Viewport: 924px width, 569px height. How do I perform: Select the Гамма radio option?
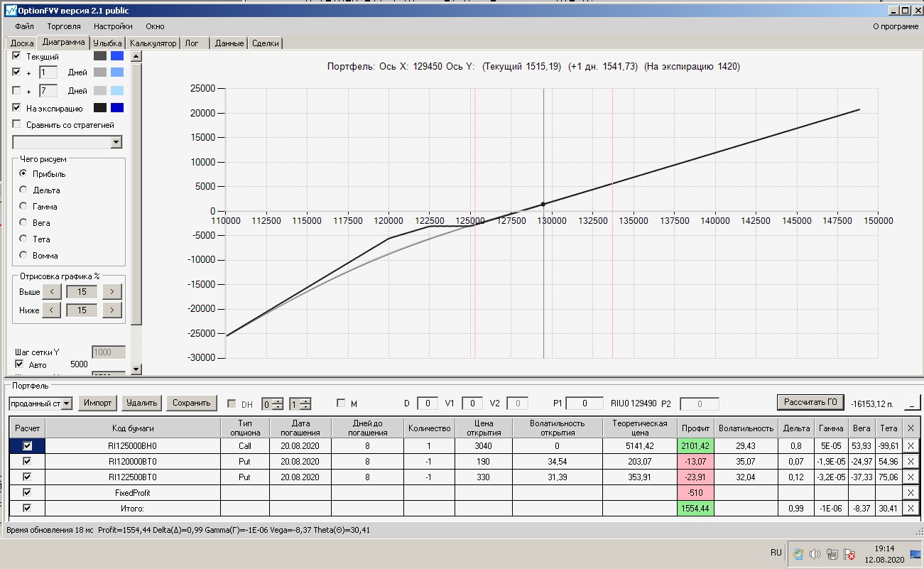[x=23, y=207]
